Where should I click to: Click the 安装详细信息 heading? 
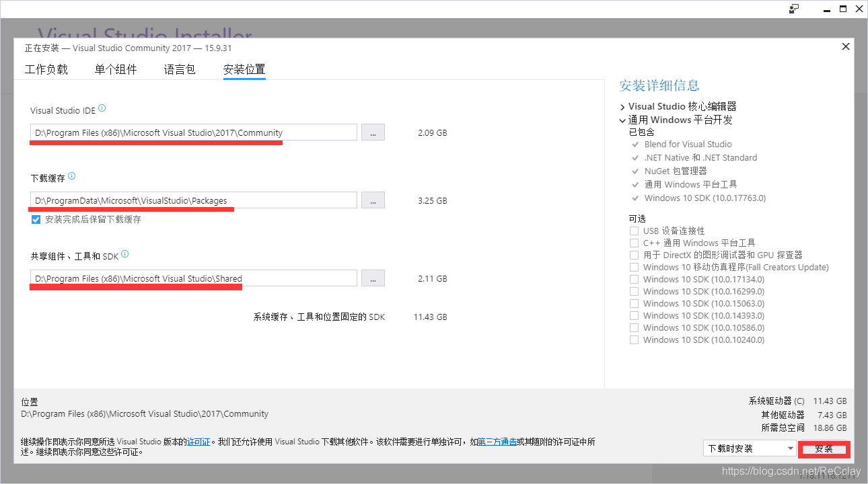(x=659, y=85)
